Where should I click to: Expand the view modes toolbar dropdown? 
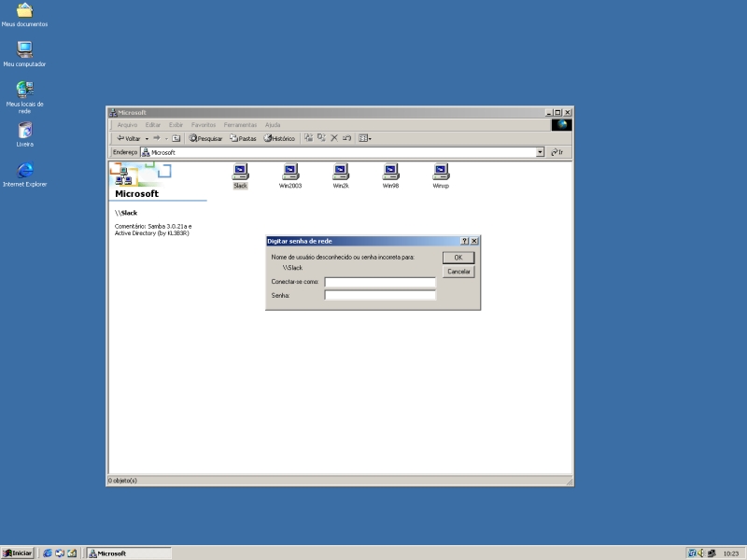tap(370, 138)
